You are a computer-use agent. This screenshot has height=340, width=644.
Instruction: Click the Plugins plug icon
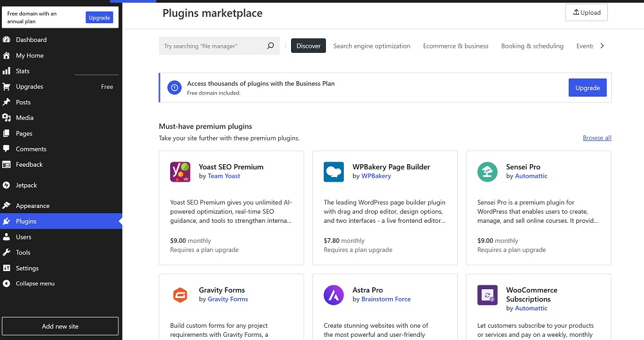click(6, 222)
